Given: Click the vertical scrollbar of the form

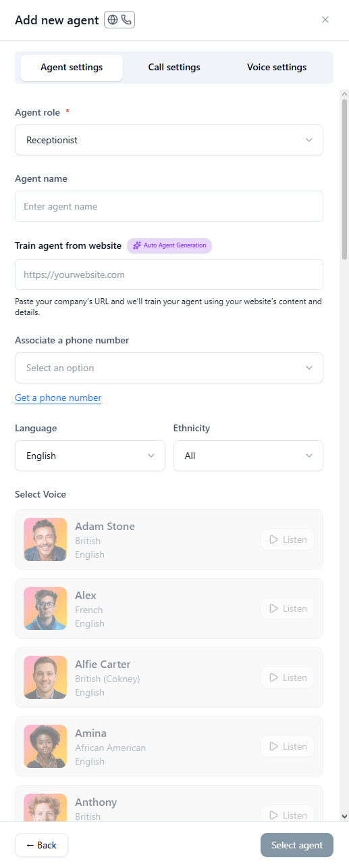Looking at the screenshot, I should tap(344, 178).
